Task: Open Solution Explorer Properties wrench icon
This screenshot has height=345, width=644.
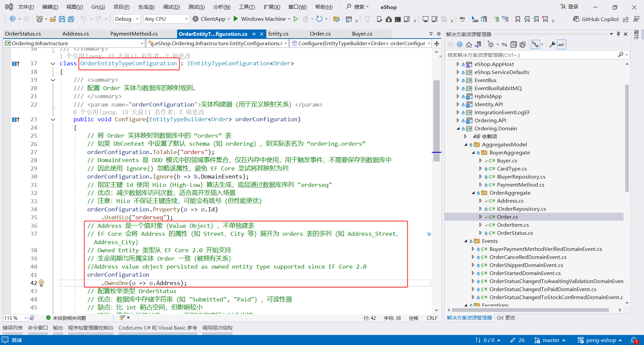Action: tap(552, 44)
